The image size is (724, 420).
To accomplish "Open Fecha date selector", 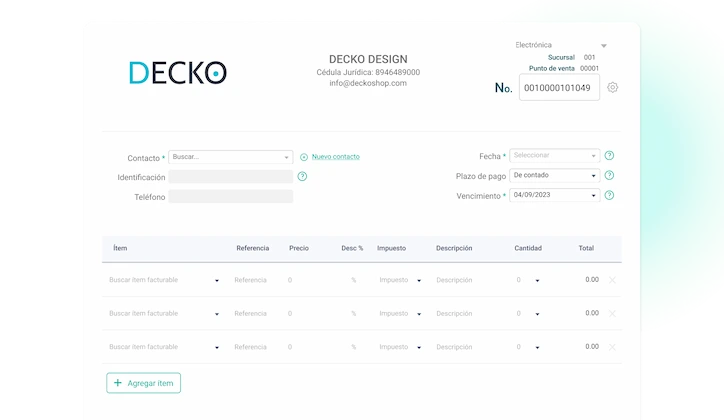I will pos(555,156).
